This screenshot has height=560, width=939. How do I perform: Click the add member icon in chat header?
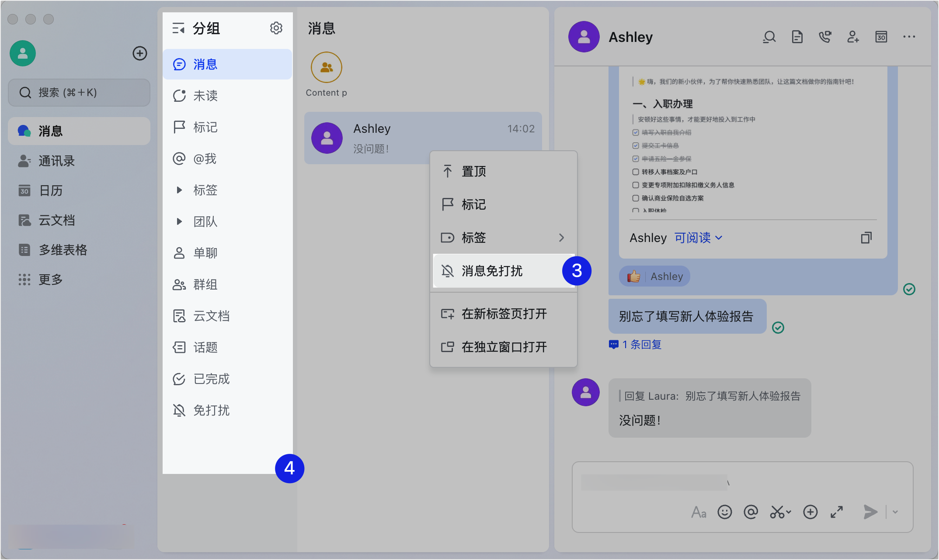(x=853, y=37)
